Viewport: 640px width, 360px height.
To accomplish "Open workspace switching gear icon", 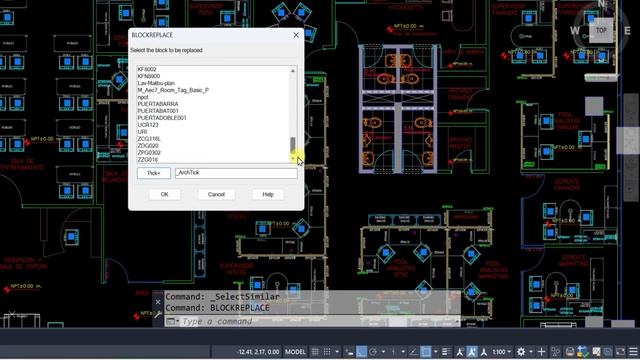I will pos(521,351).
